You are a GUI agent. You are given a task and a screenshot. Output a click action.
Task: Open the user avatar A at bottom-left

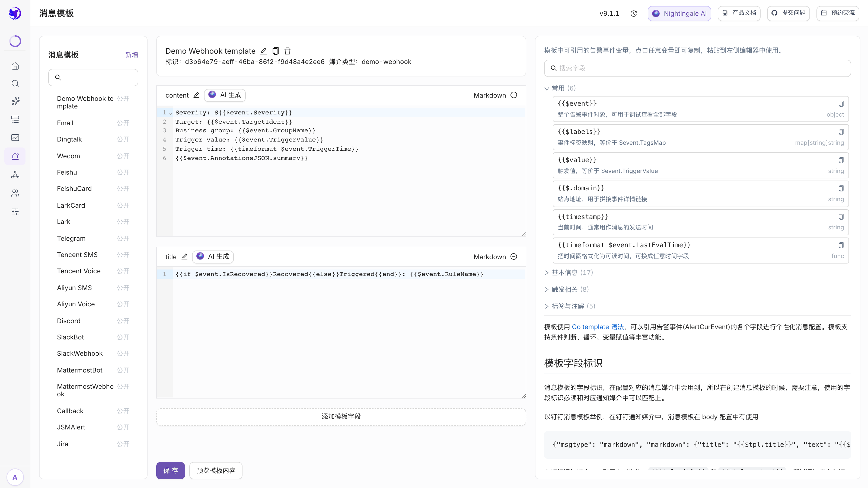pos(15,477)
